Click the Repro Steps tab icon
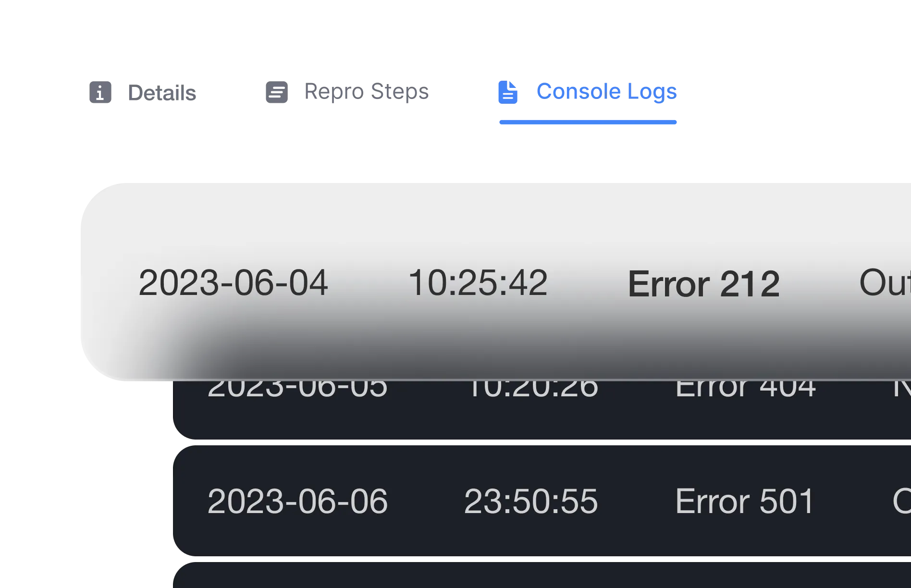Viewport: 911px width, 588px height. 277,92
